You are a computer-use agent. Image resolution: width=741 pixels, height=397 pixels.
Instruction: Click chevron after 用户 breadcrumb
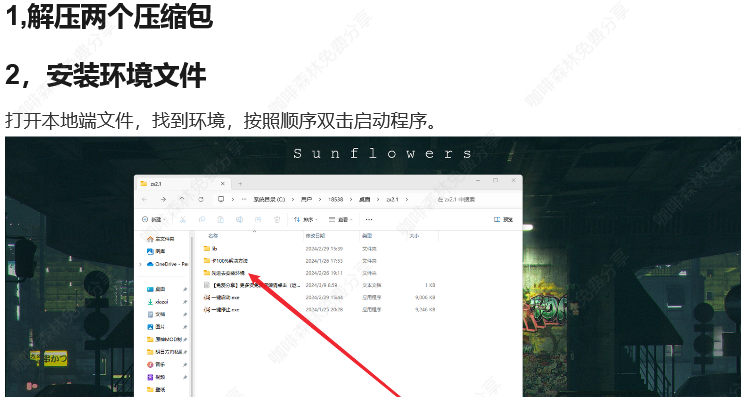[x=319, y=199]
